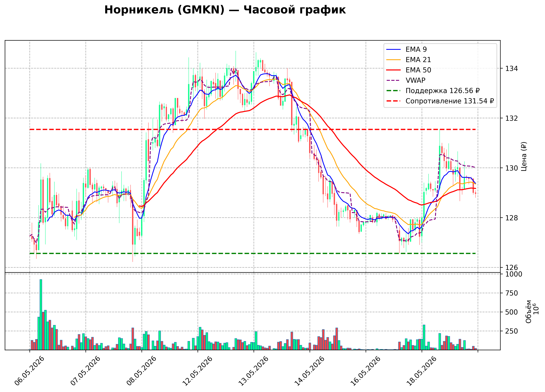The width and height of the screenshot is (545, 392).
Task: Click the green dashed support line on chart
Action: [253, 254]
